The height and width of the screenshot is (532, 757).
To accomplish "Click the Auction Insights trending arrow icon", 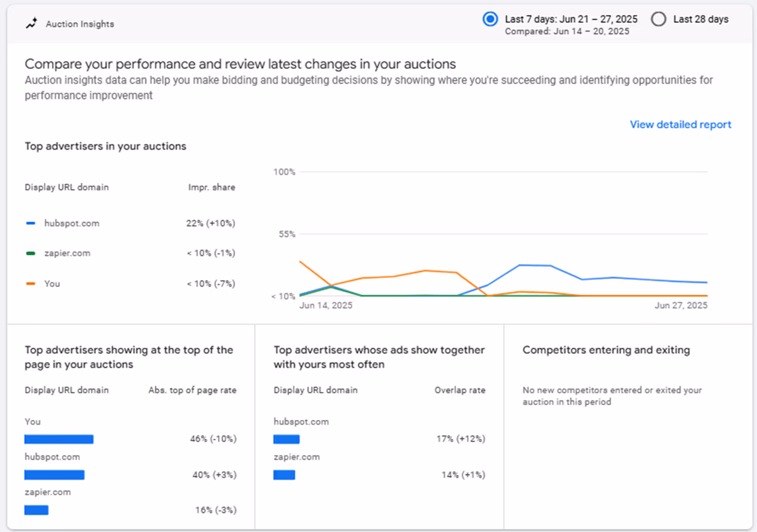I will click(x=31, y=23).
